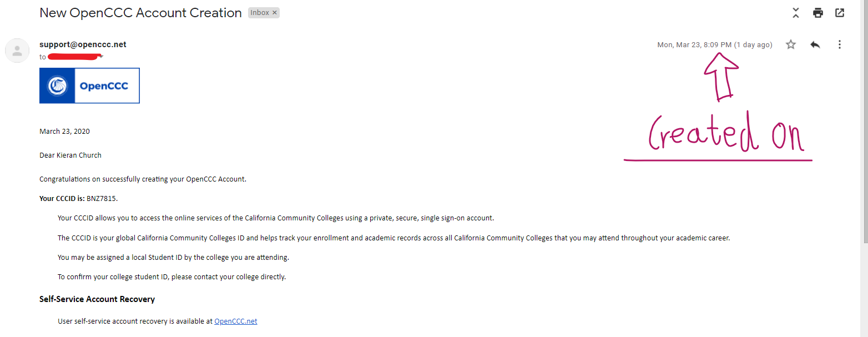Click the sender's profile avatar
The width and height of the screenshot is (868, 337).
pos(17,51)
